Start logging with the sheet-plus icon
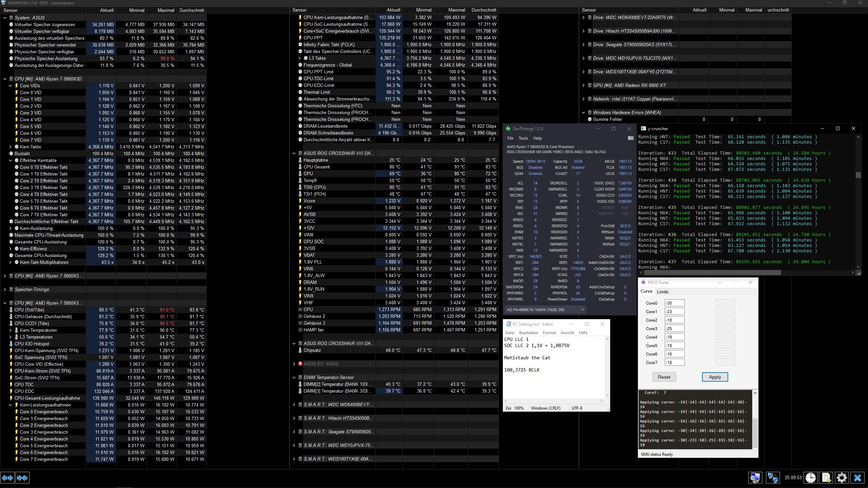Screen dimensions: 868x488 click(x=827, y=478)
